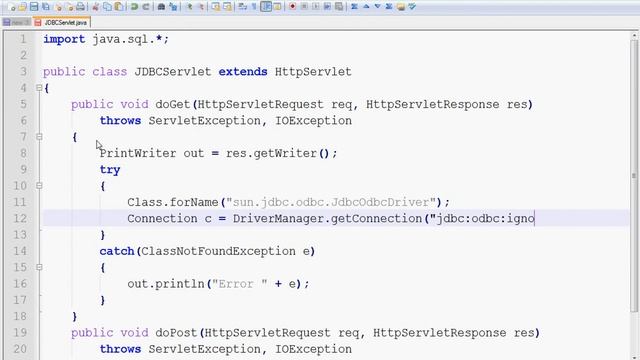Click the blue up-triangle toolbar icon
The width and height of the screenshot is (640, 360).
[x=366, y=7]
